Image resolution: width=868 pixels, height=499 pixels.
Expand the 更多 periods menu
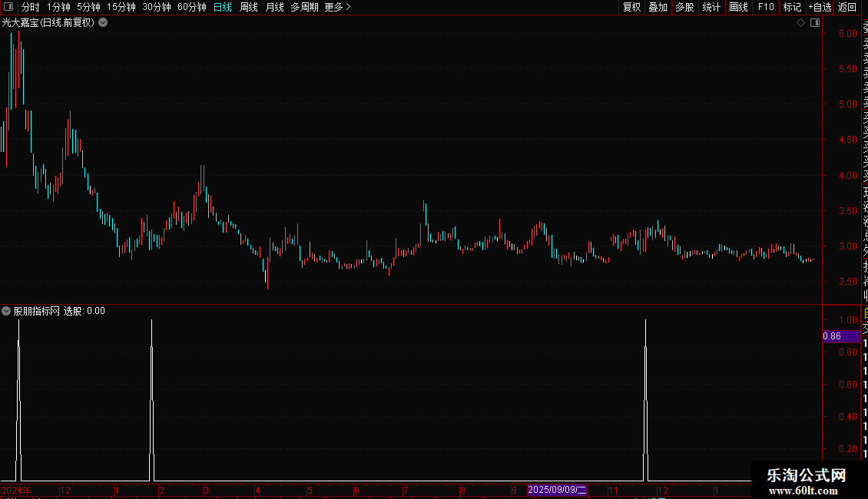tap(338, 7)
